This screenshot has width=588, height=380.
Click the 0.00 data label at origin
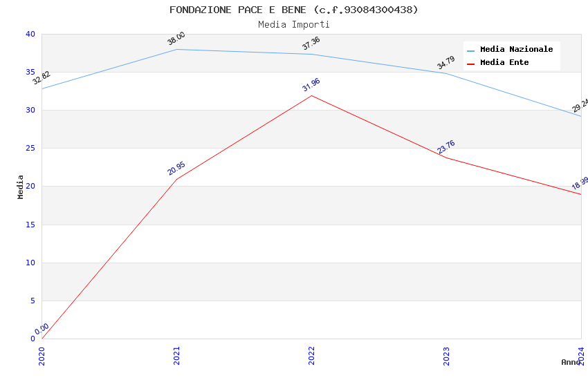pyautogui.click(x=42, y=329)
